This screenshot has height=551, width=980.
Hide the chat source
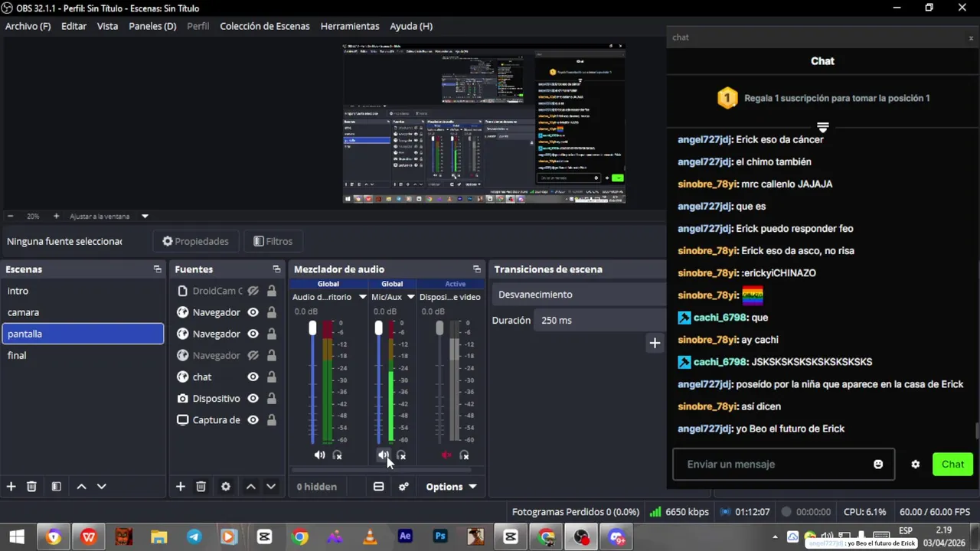tap(253, 377)
